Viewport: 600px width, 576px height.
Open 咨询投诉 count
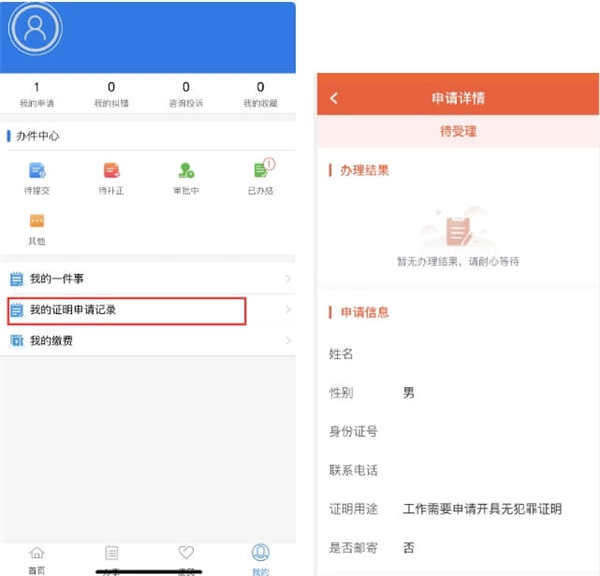click(x=186, y=94)
